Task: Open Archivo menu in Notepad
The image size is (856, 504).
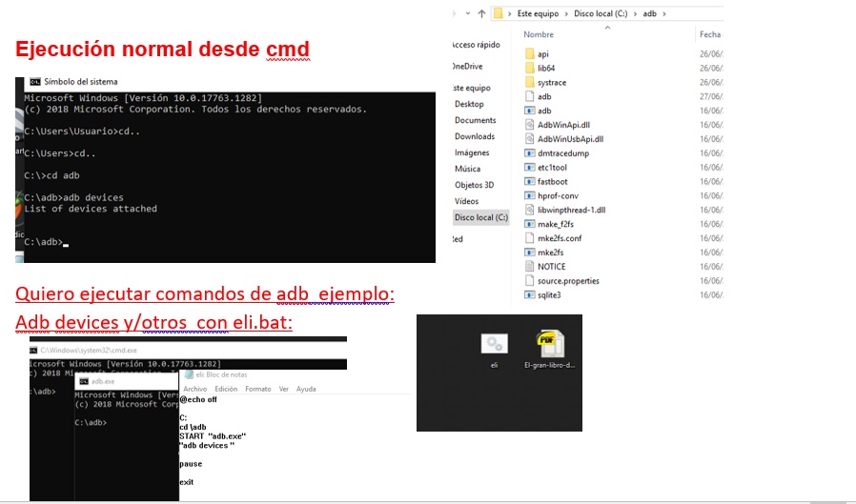Action: pyautogui.click(x=194, y=389)
